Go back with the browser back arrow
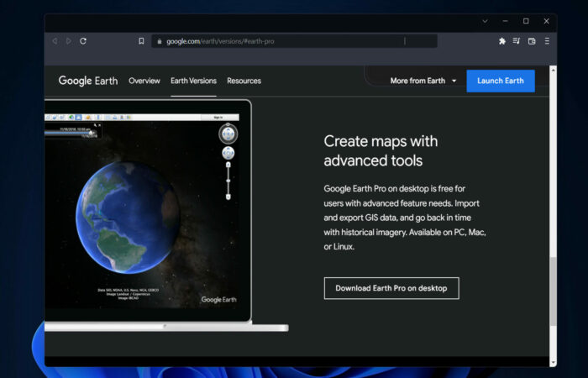588x378 pixels. point(55,41)
